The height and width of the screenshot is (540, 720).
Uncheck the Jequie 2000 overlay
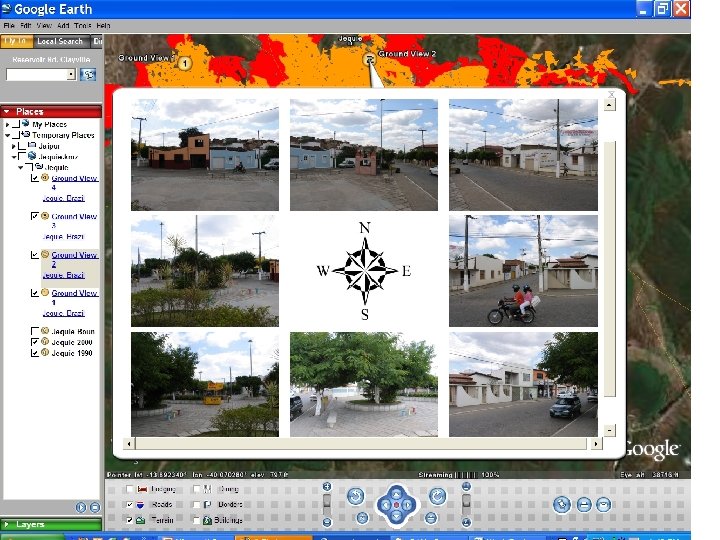point(34,342)
